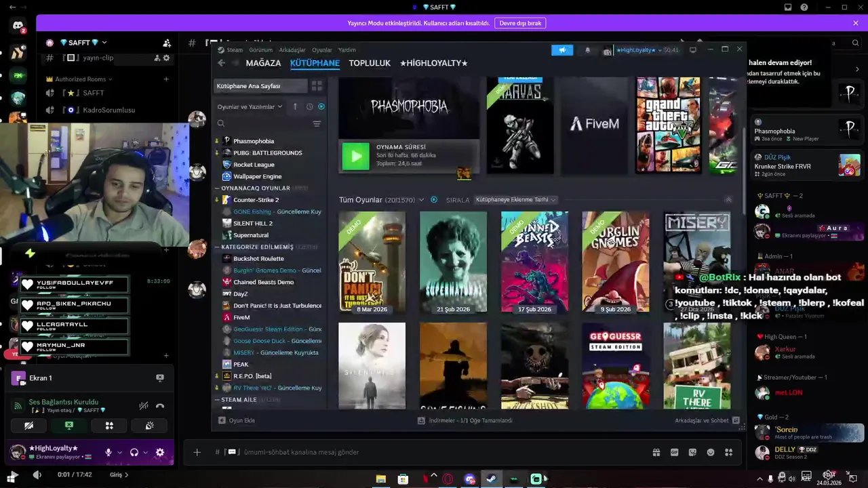Click Devre dışı bırak button

520,23
